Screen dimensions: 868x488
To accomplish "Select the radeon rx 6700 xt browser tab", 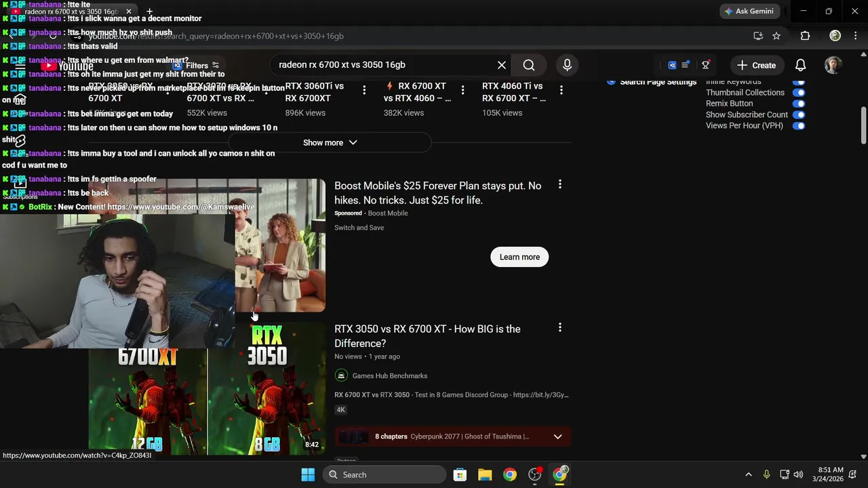I will (71, 12).
